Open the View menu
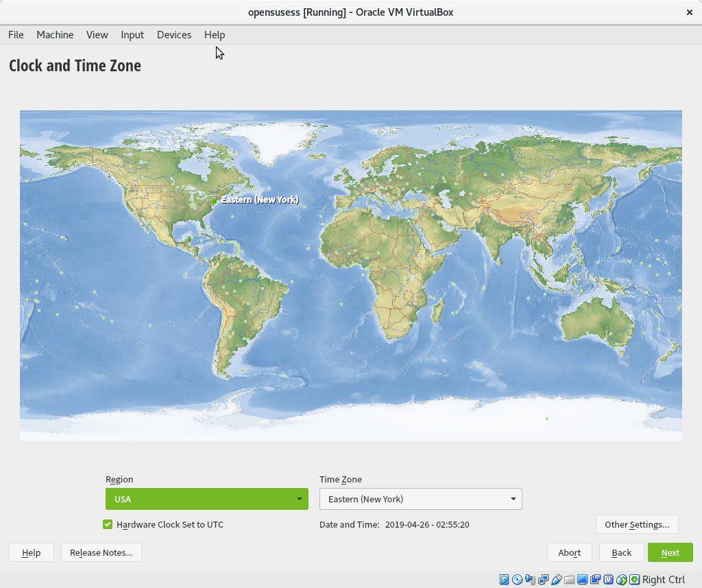 tap(97, 35)
